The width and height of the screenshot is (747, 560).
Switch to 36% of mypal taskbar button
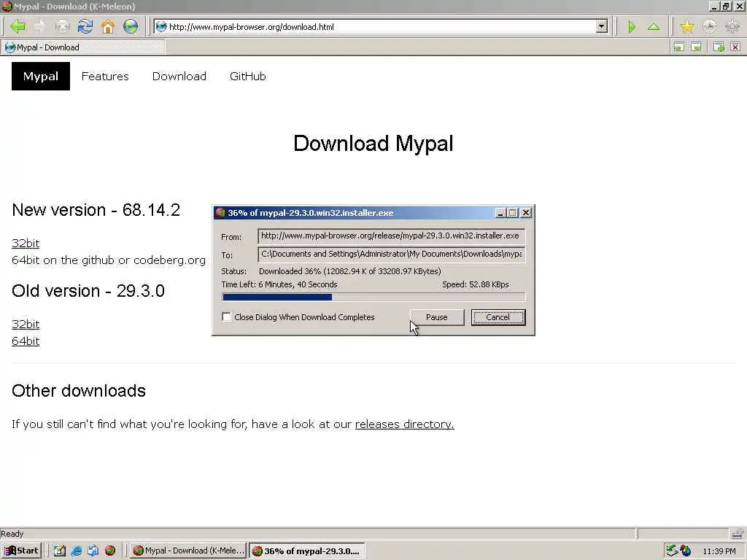[x=307, y=551]
